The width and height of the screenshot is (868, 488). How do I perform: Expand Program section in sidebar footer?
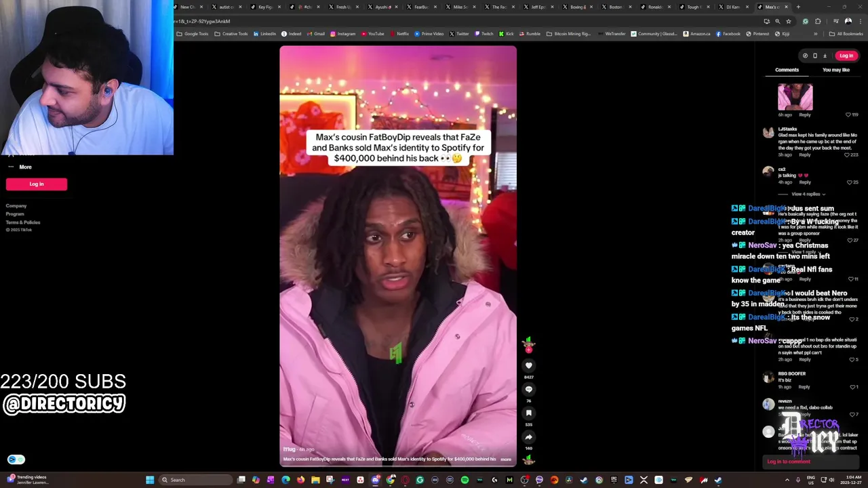[15, 214]
